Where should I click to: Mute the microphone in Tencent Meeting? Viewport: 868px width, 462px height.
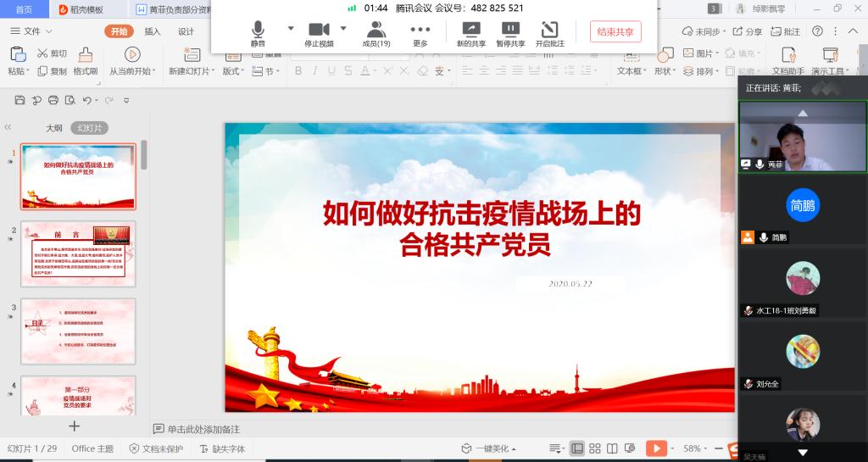258,32
